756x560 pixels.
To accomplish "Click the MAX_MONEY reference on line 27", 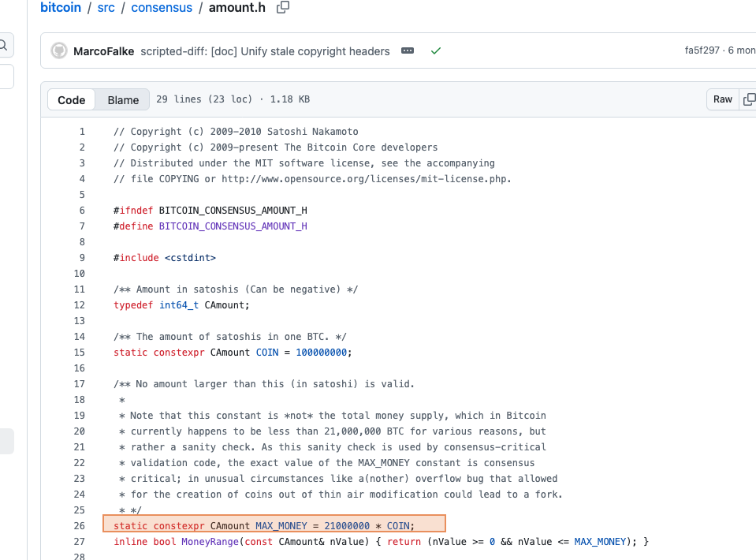I will [600, 542].
